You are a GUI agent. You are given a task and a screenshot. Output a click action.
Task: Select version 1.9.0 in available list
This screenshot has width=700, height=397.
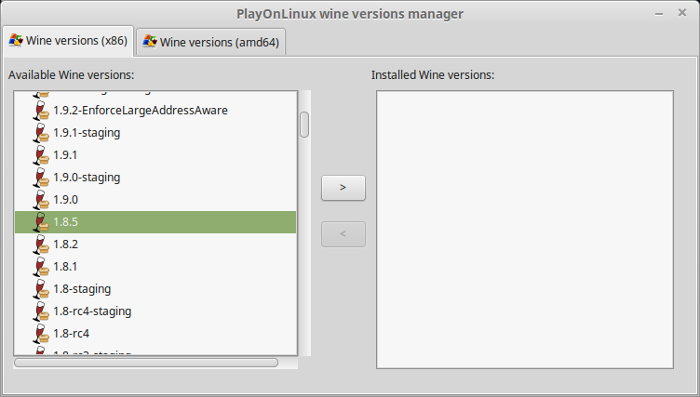pyautogui.click(x=155, y=200)
